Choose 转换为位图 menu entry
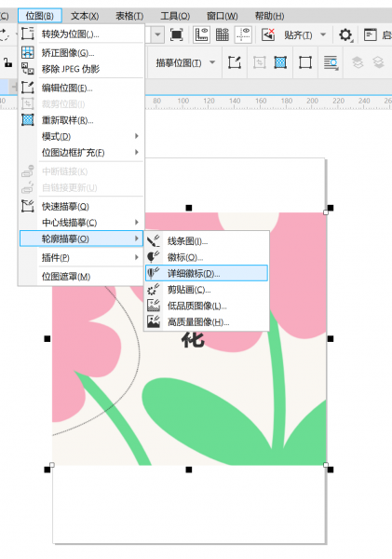The image size is (392, 559). pos(81,34)
